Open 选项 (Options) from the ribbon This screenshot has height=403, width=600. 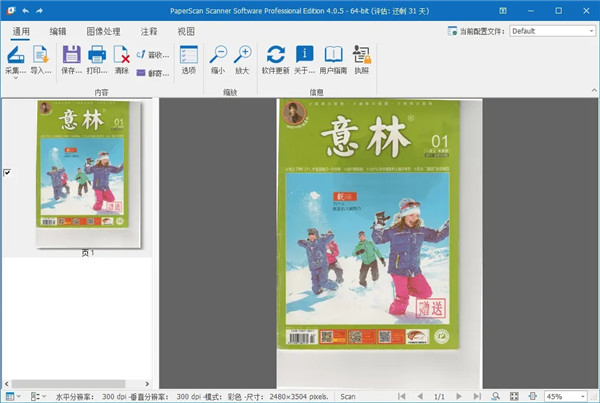(x=189, y=54)
